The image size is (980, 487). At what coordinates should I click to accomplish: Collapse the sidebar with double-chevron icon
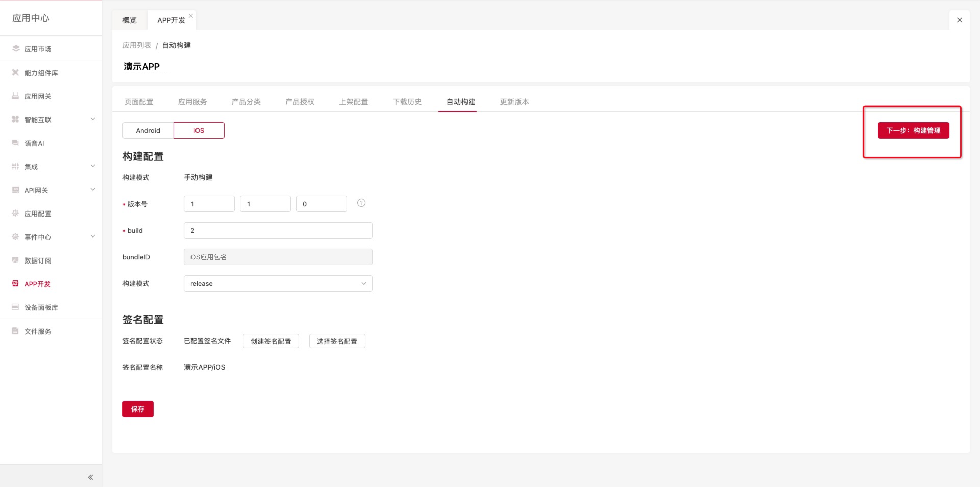[90, 477]
